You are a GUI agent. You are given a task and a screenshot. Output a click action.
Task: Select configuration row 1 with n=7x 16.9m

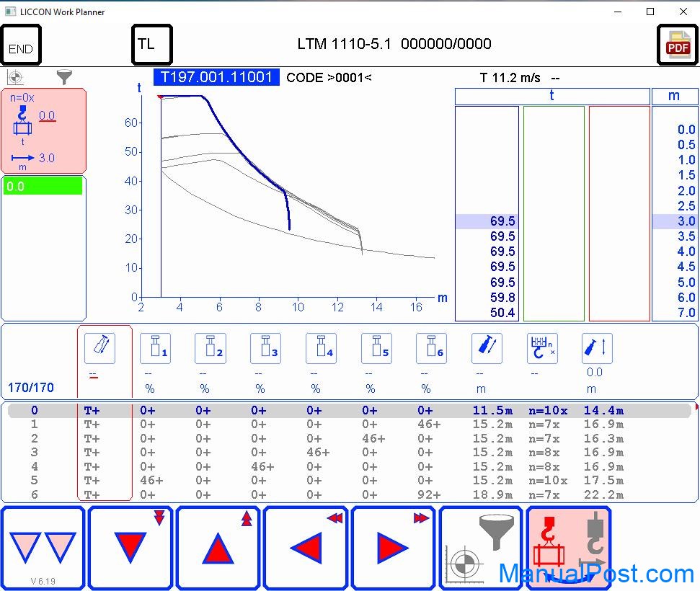350,425
